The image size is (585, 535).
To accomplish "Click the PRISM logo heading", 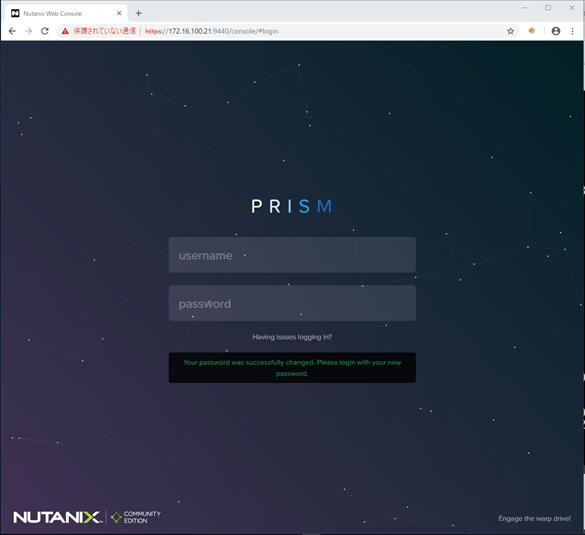I will (x=292, y=206).
